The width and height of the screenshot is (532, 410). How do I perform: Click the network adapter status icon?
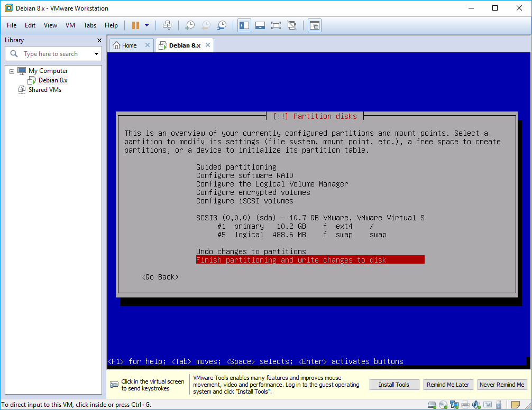(454, 405)
